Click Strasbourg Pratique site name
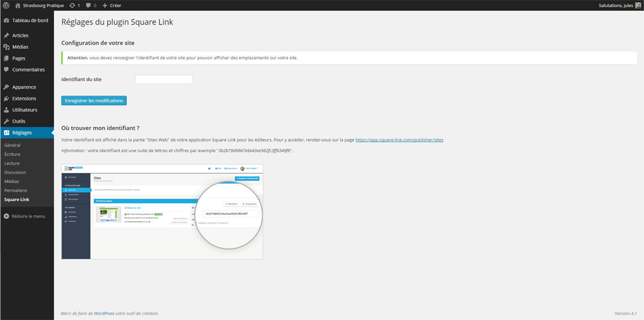 (43, 5)
